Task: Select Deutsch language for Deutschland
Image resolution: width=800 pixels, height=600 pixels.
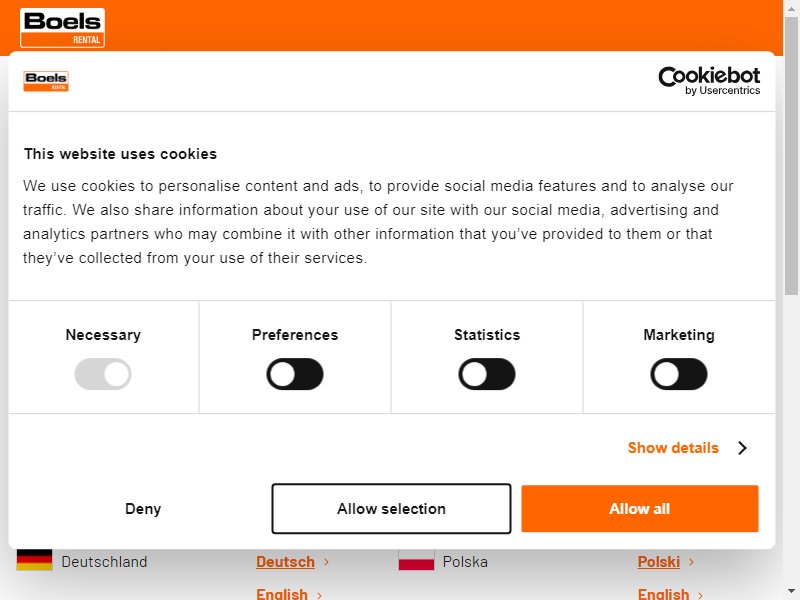Action: pos(285,562)
